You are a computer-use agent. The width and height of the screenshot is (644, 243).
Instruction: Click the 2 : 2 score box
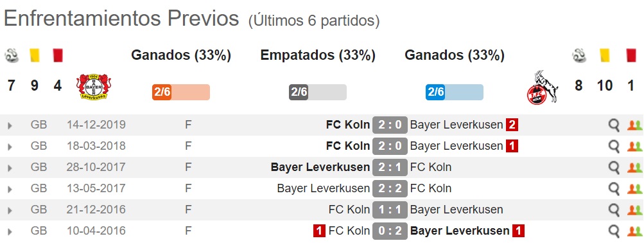click(x=390, y=189)
